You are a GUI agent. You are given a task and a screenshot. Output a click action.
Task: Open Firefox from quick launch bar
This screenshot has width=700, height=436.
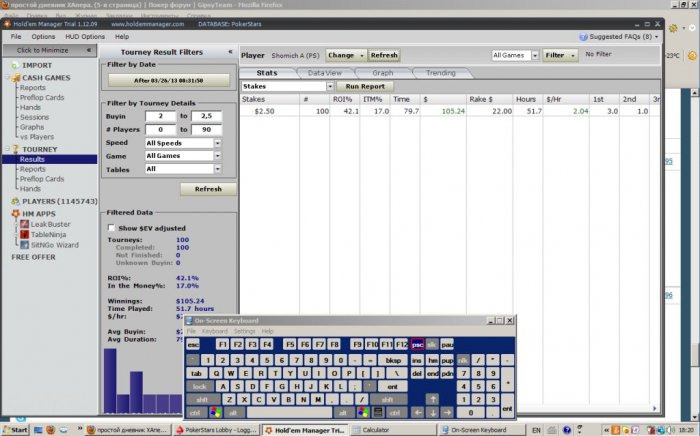tap(50, 430)
